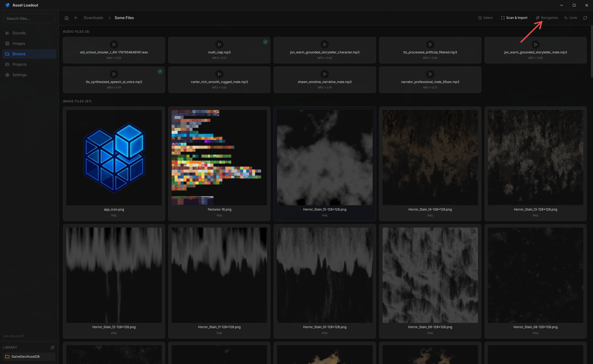Open the Images section in sidebar
This screenshot has width=593, height=364.
(19, 43)
